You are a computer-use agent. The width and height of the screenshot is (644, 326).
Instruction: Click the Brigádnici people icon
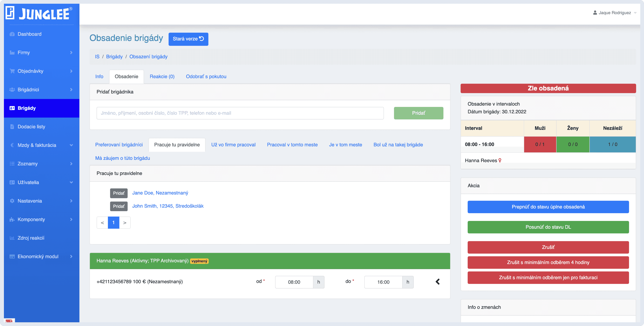coord(12,90)
